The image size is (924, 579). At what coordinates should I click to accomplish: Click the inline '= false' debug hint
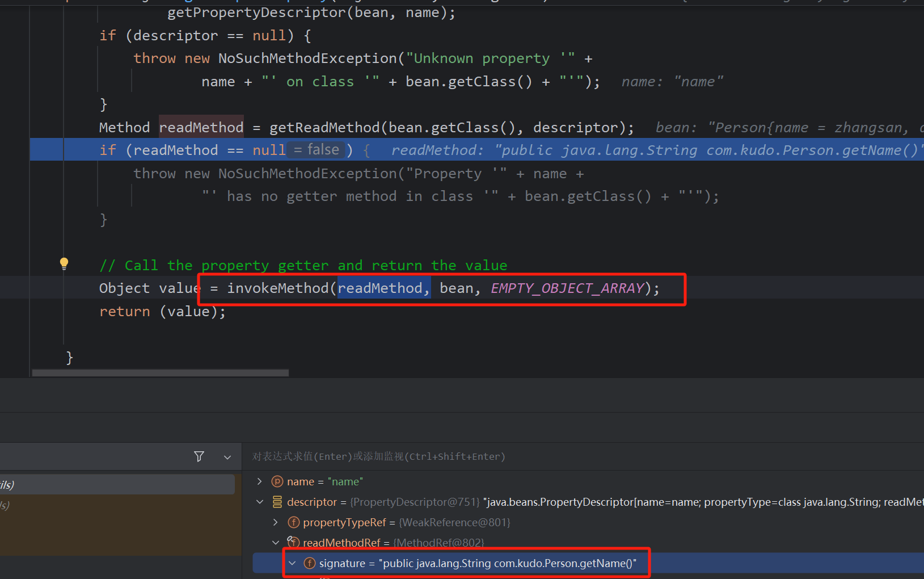[316, 150]
